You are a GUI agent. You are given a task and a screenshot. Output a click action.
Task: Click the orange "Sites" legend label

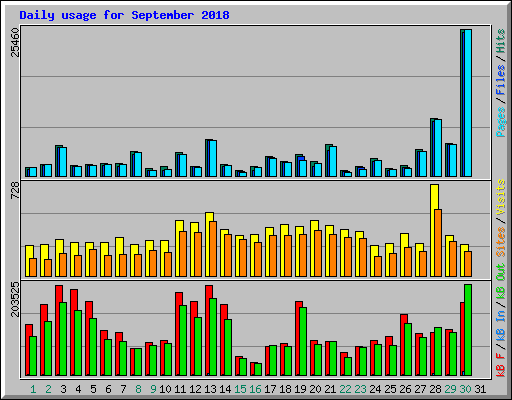coord(501,242)
